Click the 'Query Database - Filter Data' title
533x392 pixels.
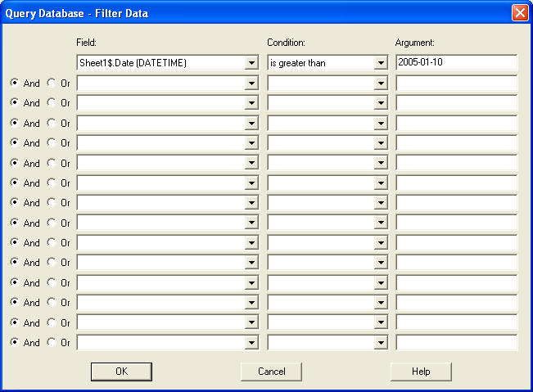point(77,13)
